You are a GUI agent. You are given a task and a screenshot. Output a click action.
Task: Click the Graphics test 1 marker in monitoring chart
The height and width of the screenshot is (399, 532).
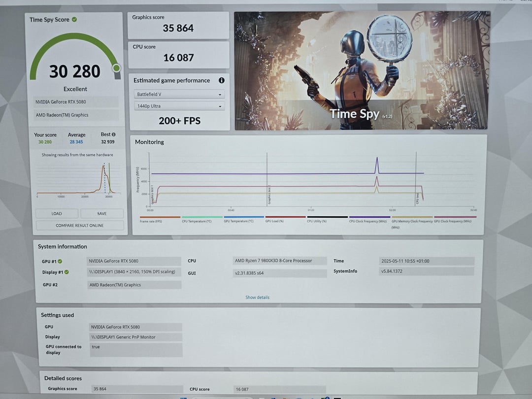[152, 195]
